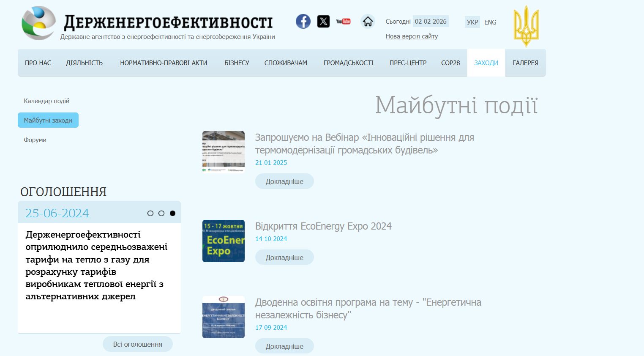Image resolution: width=644 pixels, height=356 pixels.
Task: Go to the home page icon
Action: 368,21
